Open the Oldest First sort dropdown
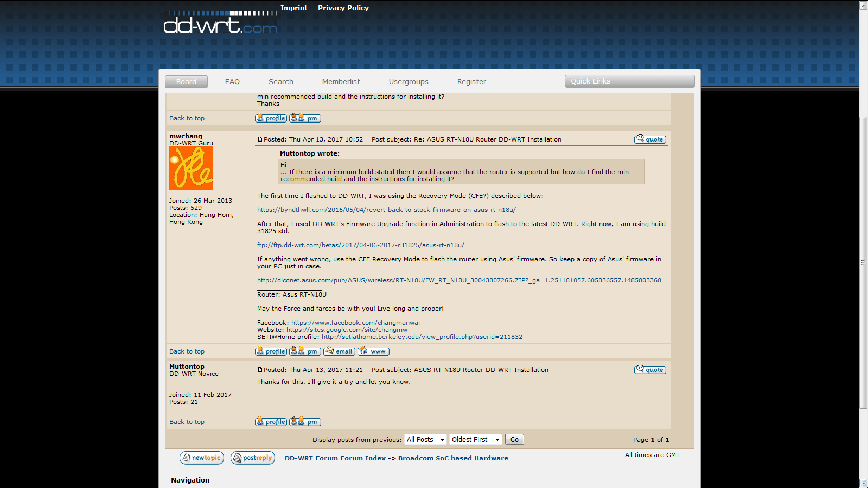The width and height of the screenshot is (868, 488). tap(476, 440)
